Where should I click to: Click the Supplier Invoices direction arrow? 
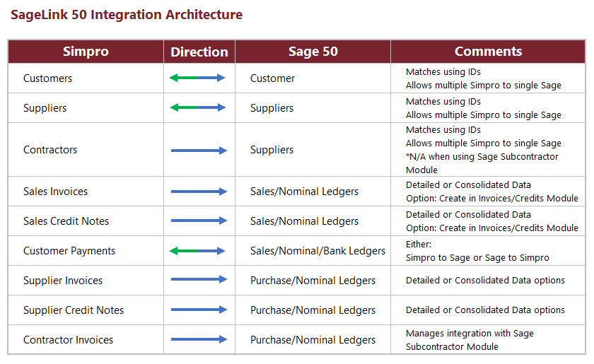point(199,280)
